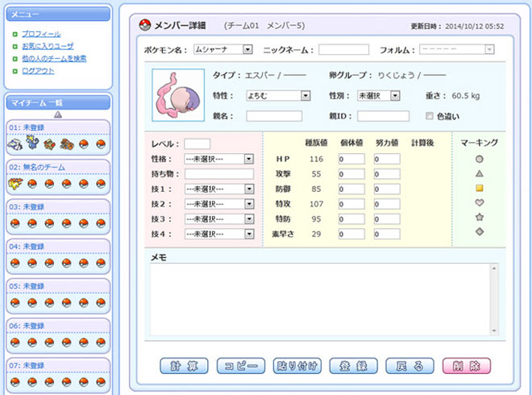Select first Pokéball in team 03
532x395 pixels.
click(x=15, y=223)
